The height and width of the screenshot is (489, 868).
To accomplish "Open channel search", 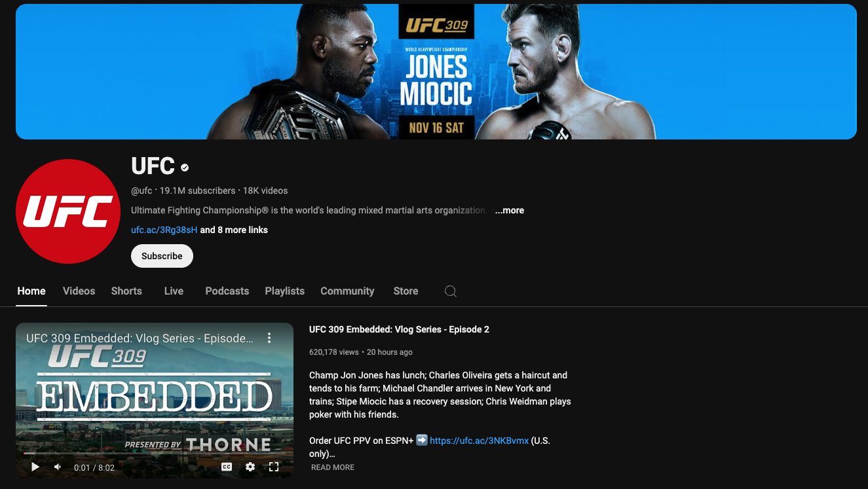I will tap(450, 291).
